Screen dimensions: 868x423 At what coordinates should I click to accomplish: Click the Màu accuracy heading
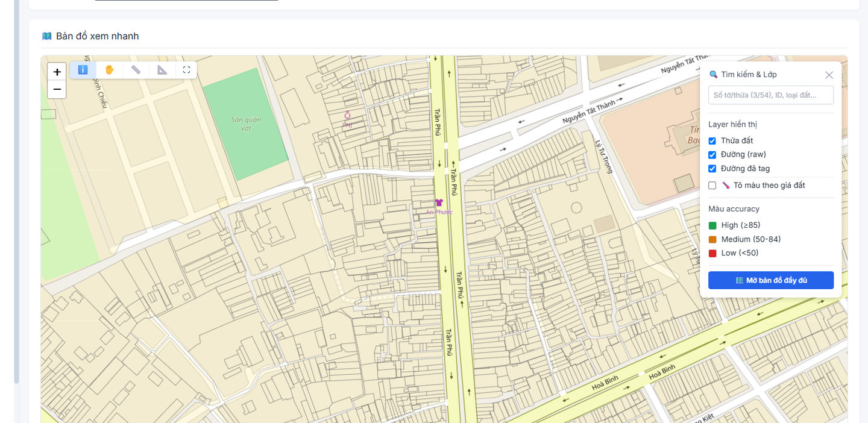(734, 209)
